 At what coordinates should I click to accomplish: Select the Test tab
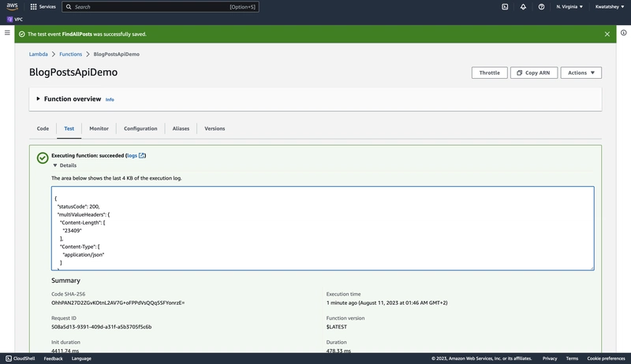[69, 128]
